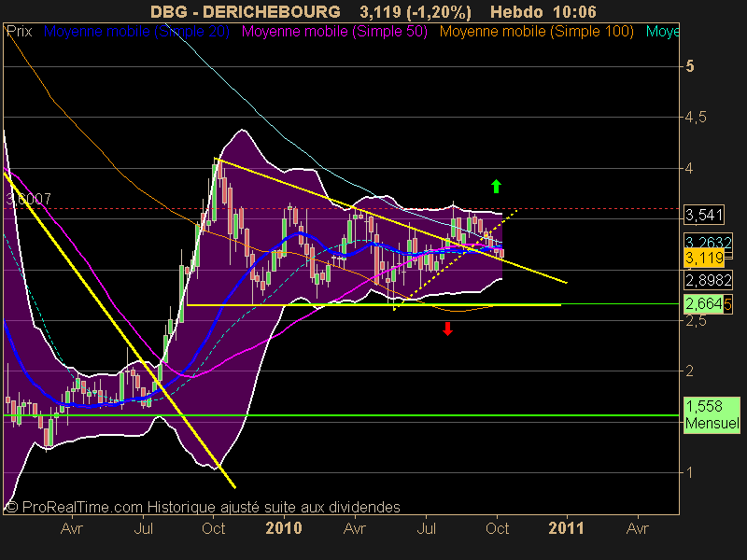The image size is (747, 560).
Task: Click the first 'Oct' label on time axis
Action: click(x=214, y=528)
